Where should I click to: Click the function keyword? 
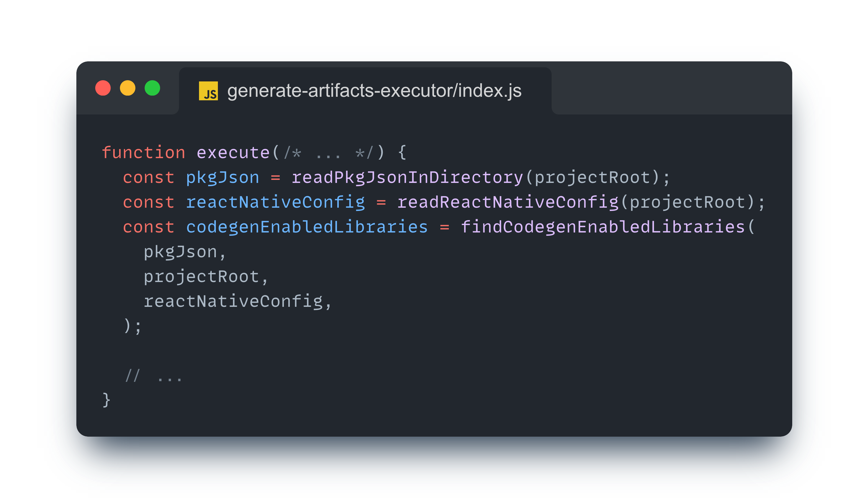(144, 153)
